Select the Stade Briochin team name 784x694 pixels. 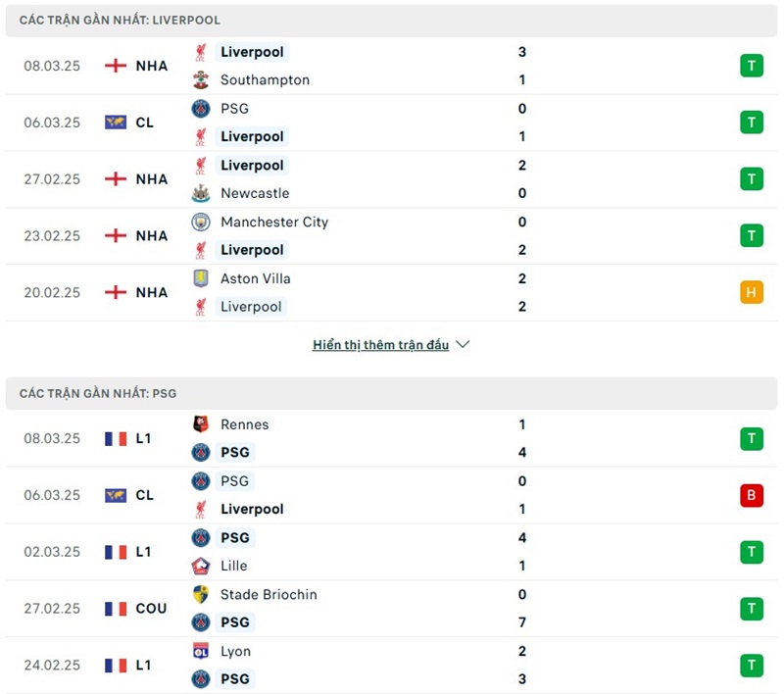[269, 594]
